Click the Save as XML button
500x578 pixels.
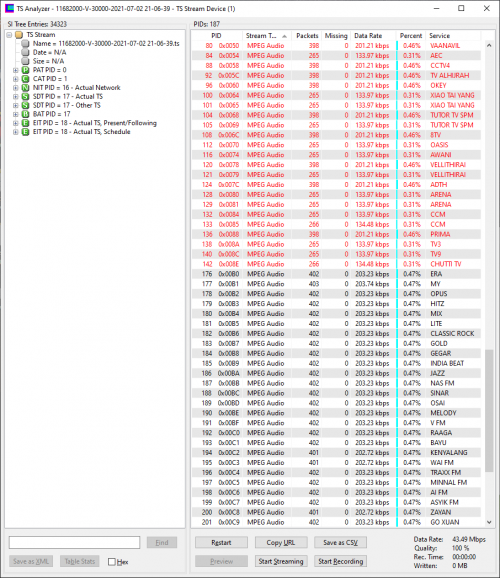click(31, 561)
